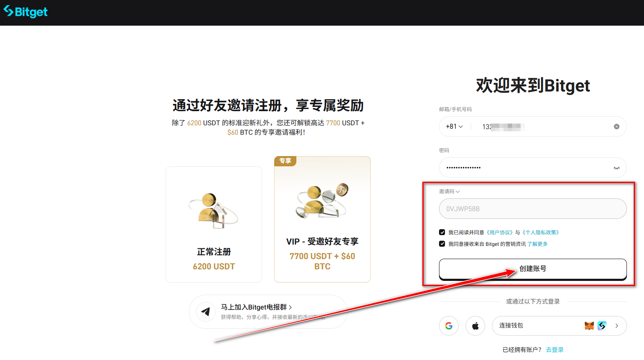Expand wallet options with the right arrow
Image resolution: width=644 pixels, height=360 pixels.
pyautogui.click(x=616, y=325)
